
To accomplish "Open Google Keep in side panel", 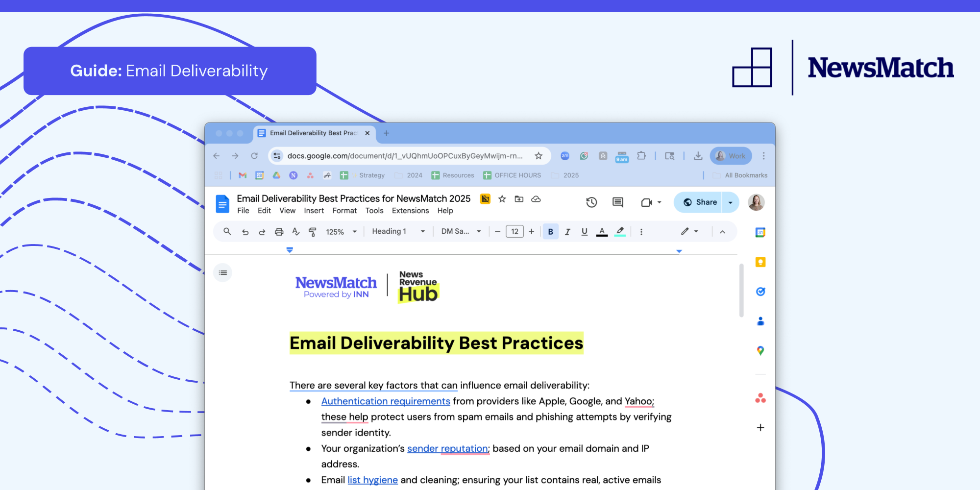I will tap(760, 262).
